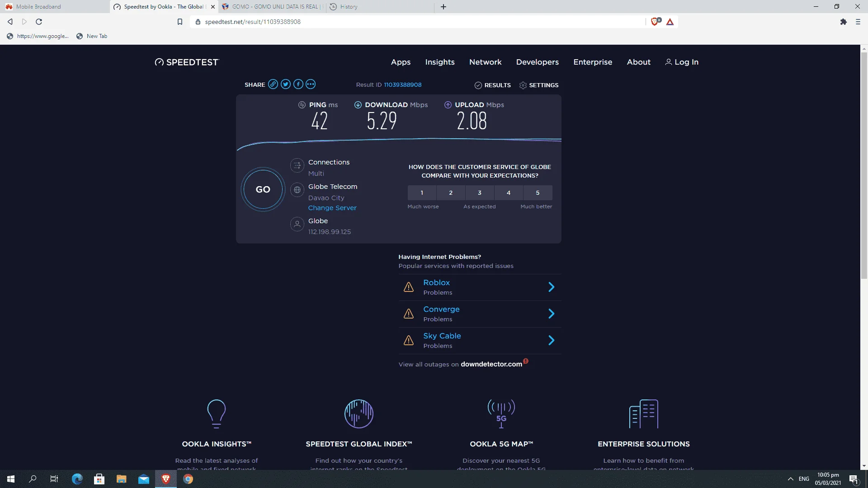
Task: Expand the Converge problems entry
Action: tap(551, 314)
